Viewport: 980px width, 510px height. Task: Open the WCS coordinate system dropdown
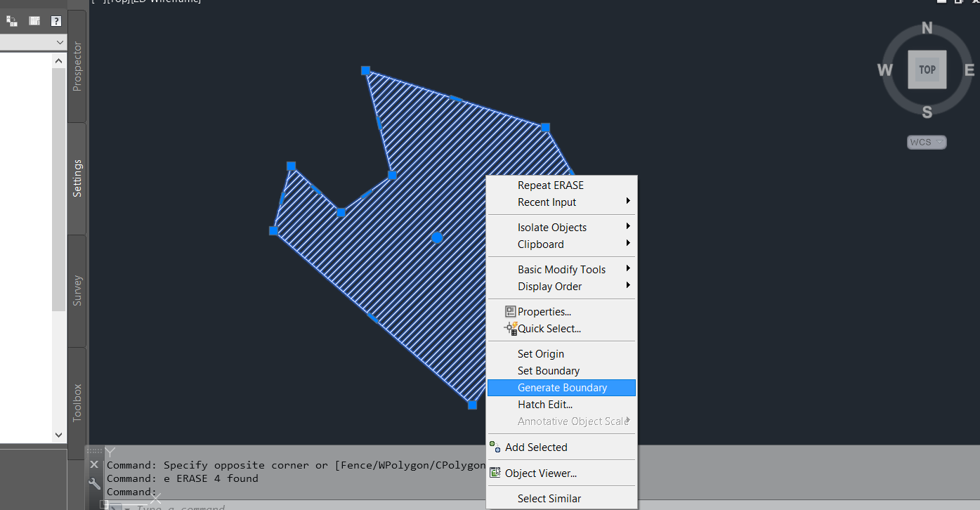[926, 142]
